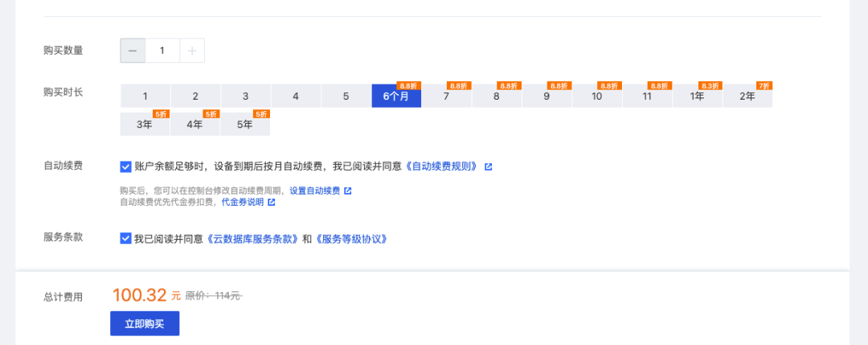Click the 购买时长 label

[x=63, y=92]
